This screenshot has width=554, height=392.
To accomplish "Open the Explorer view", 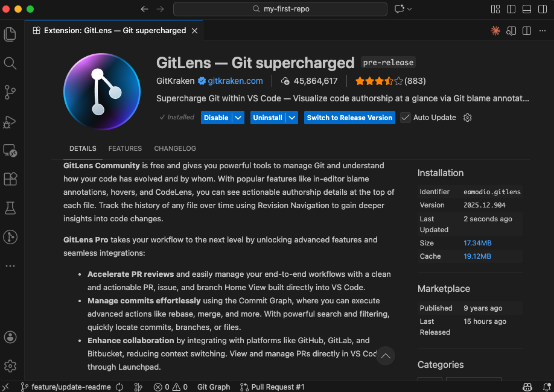I will click(10, 34).
